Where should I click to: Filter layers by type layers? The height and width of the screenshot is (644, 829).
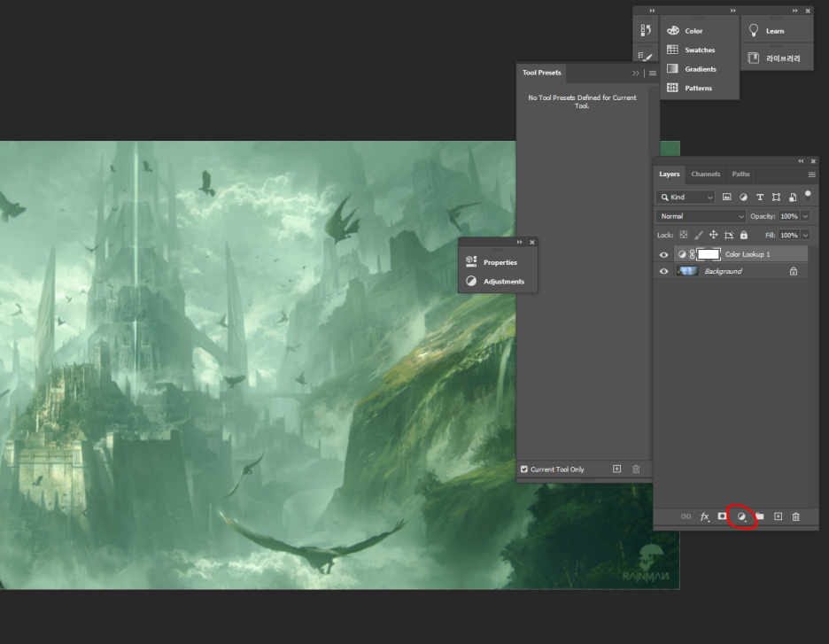760,198
